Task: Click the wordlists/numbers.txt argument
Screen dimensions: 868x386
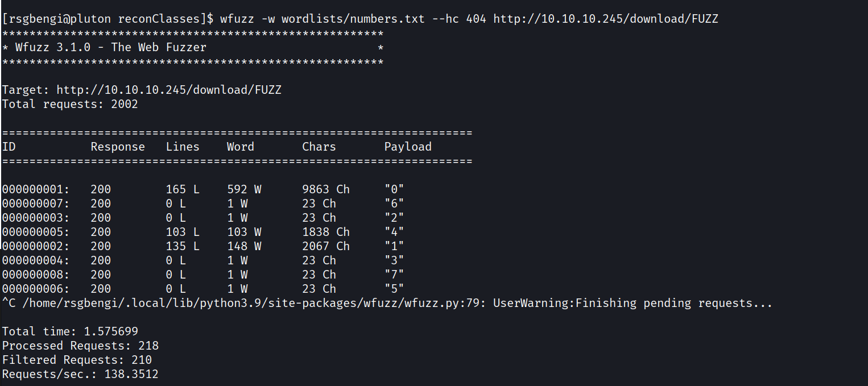Action: point(352,19)
